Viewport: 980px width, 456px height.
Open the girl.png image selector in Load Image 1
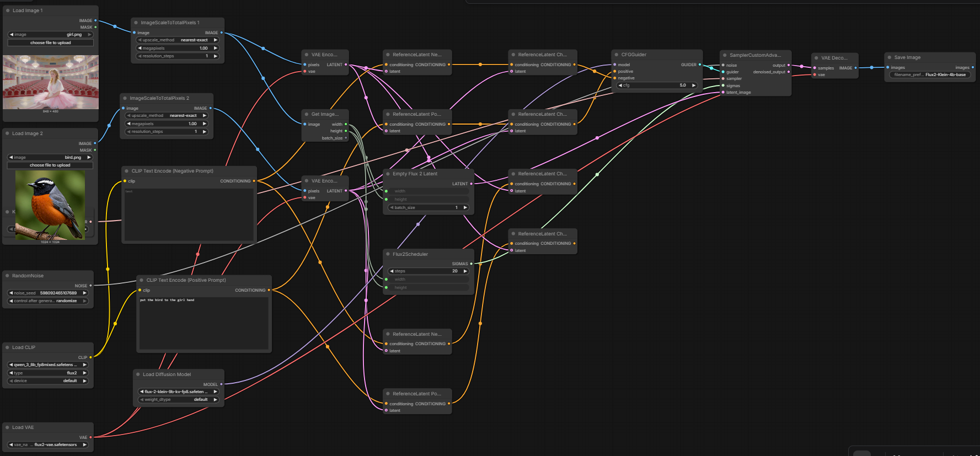pyautogui.click(x=50, y=35)
